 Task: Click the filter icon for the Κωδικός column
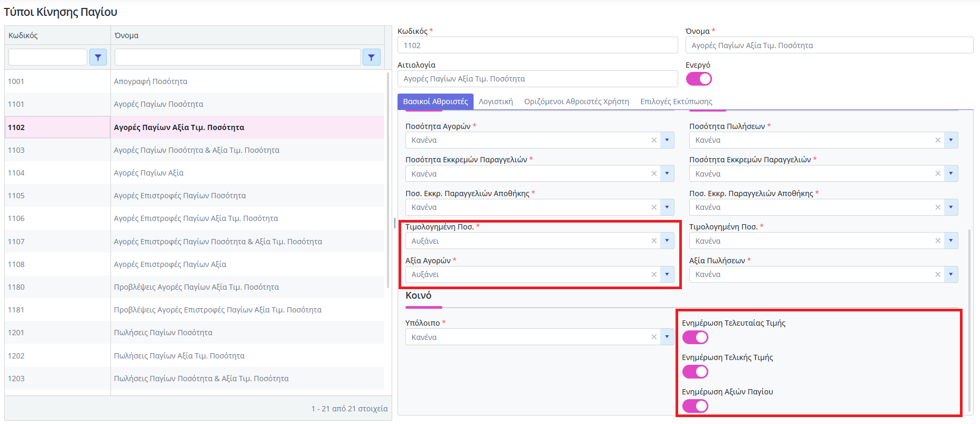click(98, 57)
